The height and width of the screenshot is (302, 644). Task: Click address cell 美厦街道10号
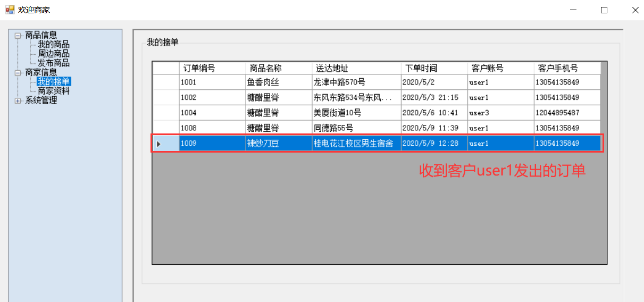(x=356, y=113)
